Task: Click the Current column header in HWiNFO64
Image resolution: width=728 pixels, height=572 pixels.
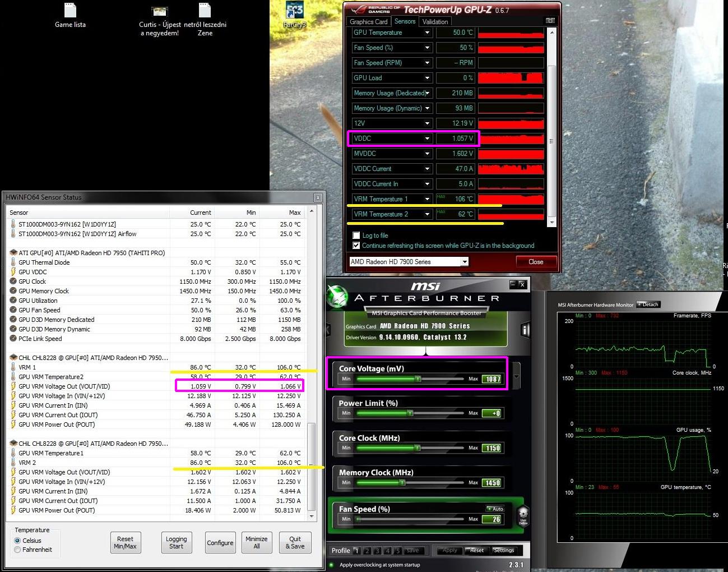Action: point(192,213)
